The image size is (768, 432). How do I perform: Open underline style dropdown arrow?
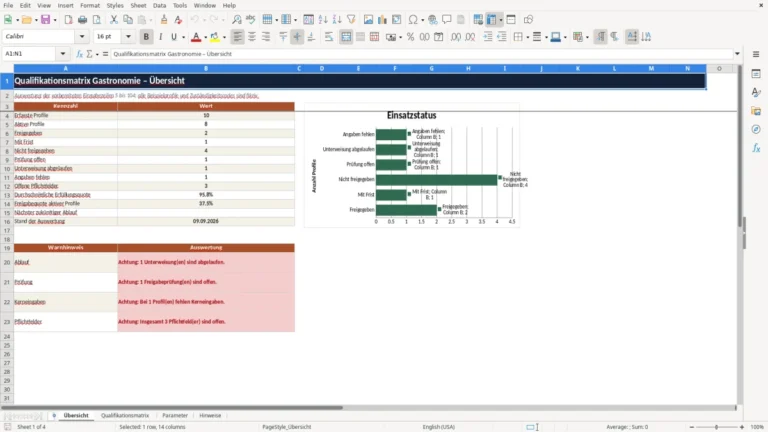click(x=183, y=37)
